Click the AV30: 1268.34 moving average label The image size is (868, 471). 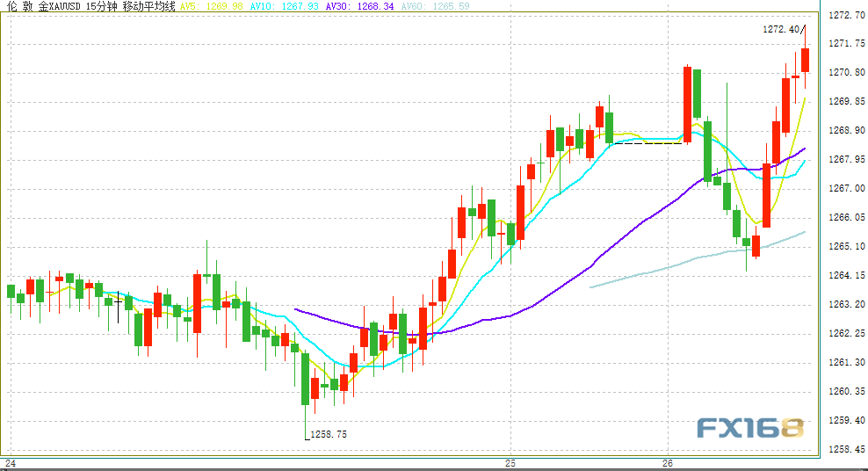coord(360,6)
